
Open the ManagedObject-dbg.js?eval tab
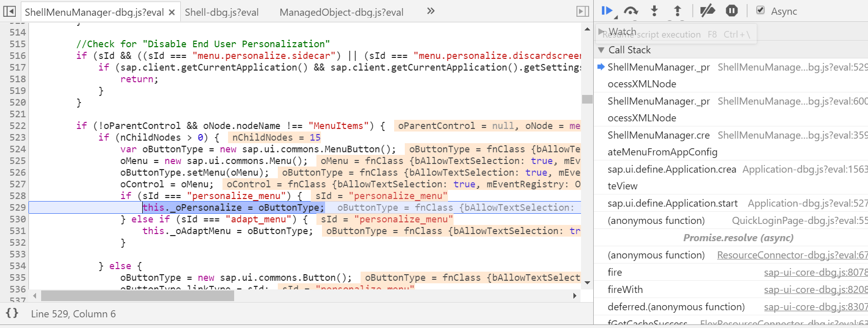(341, 12)
